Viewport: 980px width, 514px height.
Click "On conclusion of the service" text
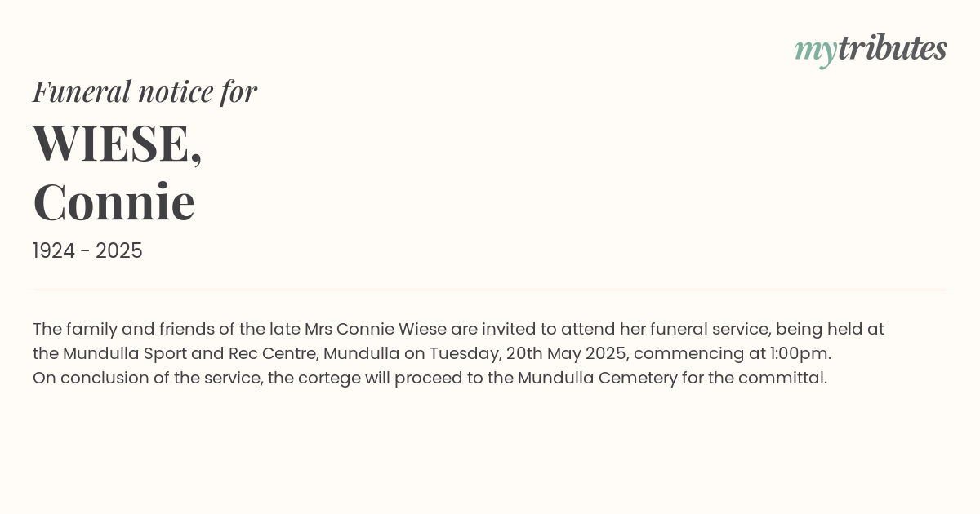[x=149, y=378]
